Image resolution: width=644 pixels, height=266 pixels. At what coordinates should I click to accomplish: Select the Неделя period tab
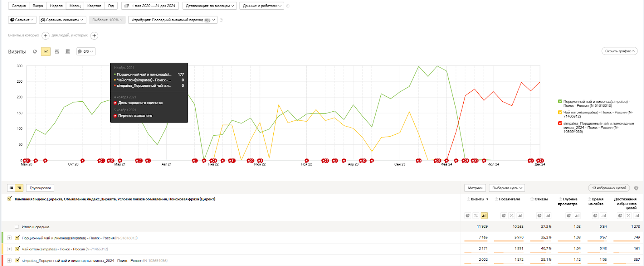[x=56, y=6]
